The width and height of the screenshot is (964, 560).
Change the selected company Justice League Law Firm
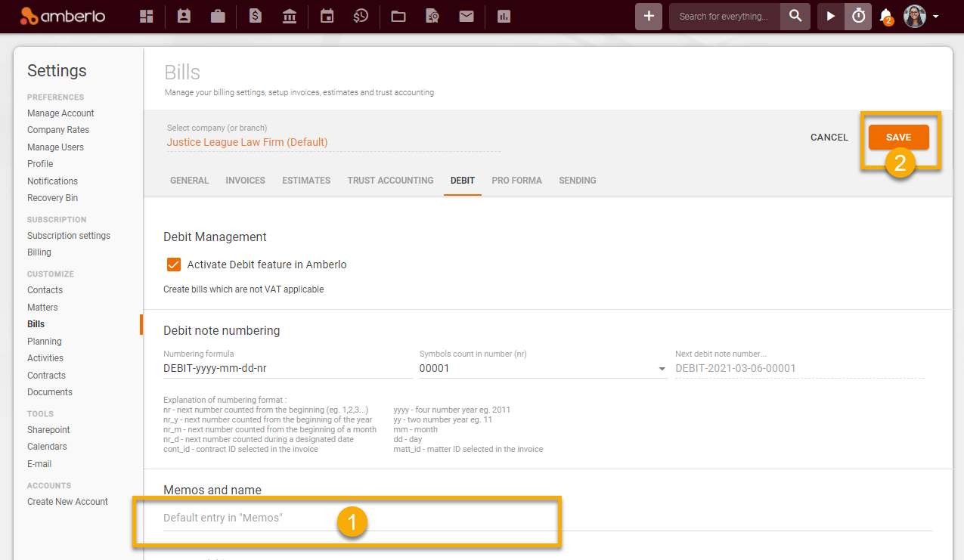tap(246, 142)
